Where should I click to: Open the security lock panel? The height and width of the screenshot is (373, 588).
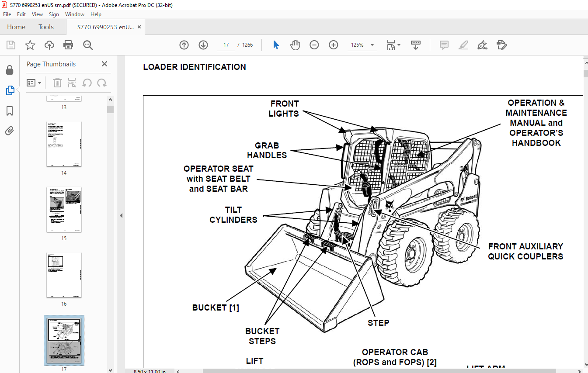click(x=10, y=70)
